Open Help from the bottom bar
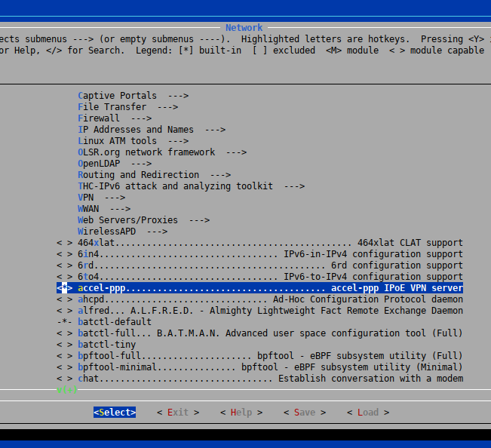 pos(241,413)
